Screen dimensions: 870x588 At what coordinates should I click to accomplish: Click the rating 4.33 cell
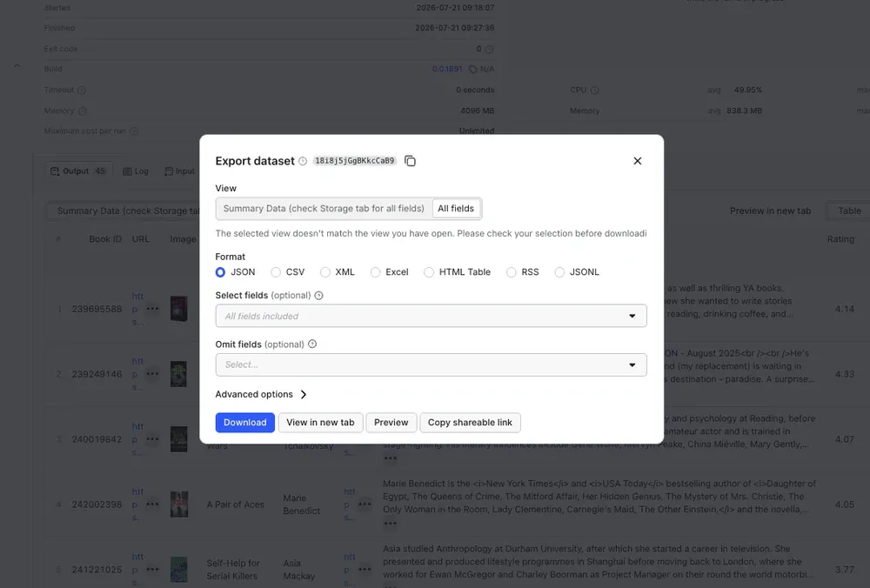point(845,374)
